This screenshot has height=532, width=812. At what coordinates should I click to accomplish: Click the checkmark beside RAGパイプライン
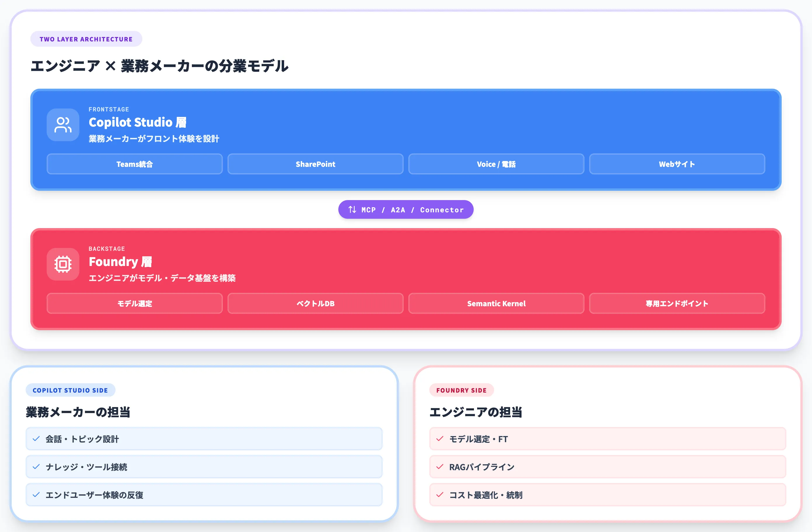[440, 467]
